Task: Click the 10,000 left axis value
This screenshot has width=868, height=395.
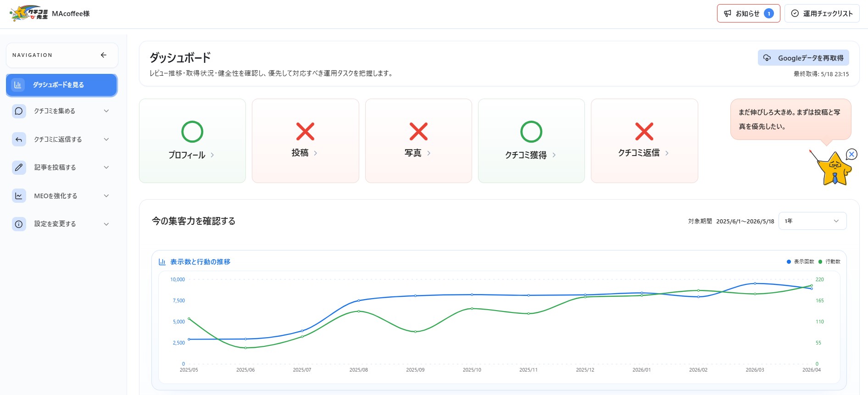Action: (x=178, y=279)
